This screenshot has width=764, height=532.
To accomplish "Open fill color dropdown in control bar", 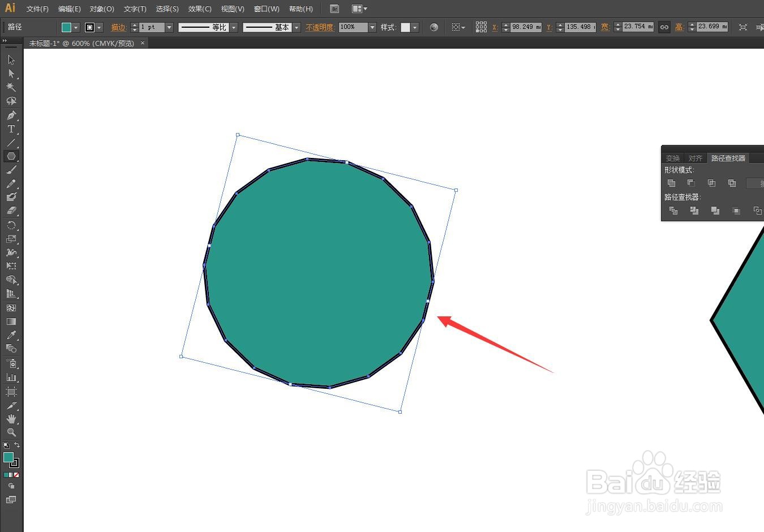I will click(x=76, y=27).
